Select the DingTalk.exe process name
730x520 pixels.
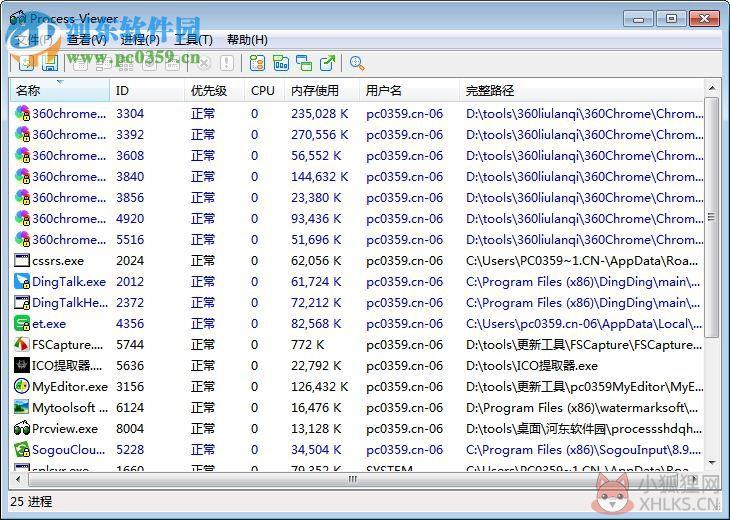pyautogui.click(x=69, y=282)
